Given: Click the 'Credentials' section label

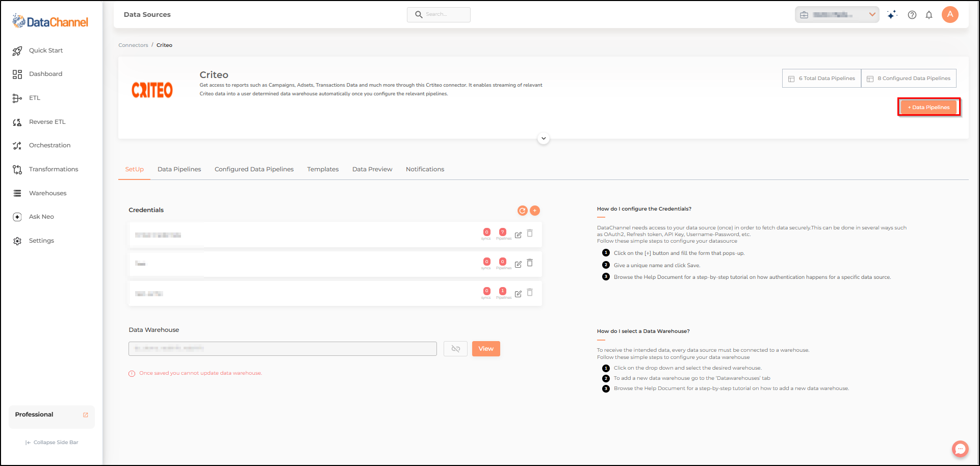Looking at the screenshot, I should pyautogui.click(x=146, y=210).
